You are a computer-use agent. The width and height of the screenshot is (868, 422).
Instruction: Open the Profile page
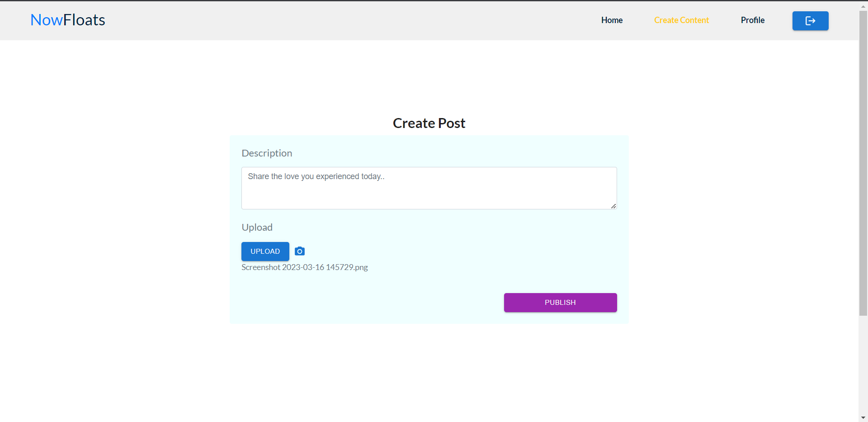click(x=752, y=20)
